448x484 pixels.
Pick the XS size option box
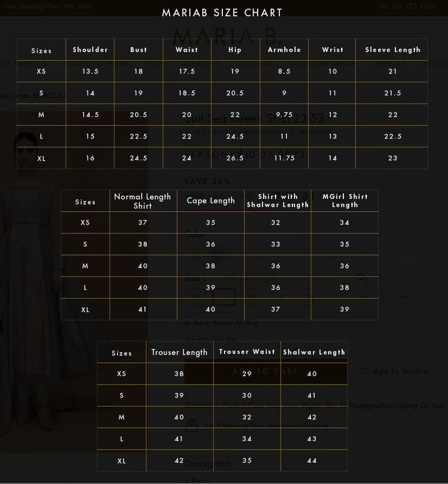click(x=195, y=297)
